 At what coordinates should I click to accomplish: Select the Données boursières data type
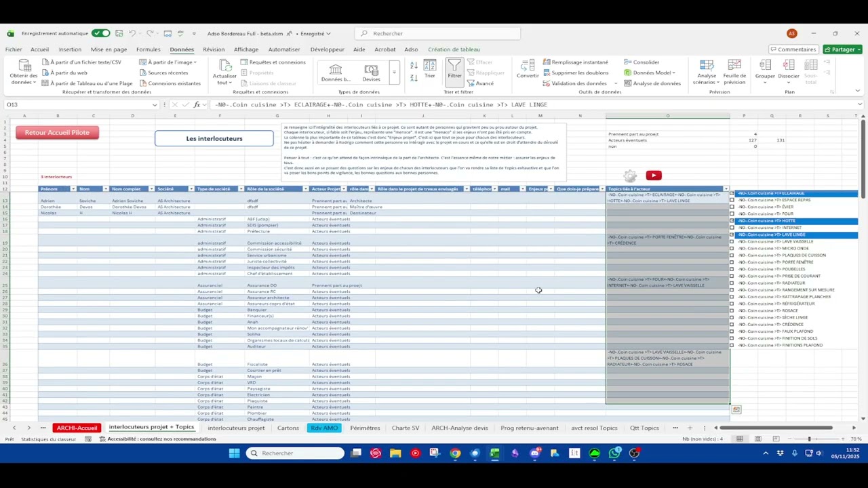336,73
